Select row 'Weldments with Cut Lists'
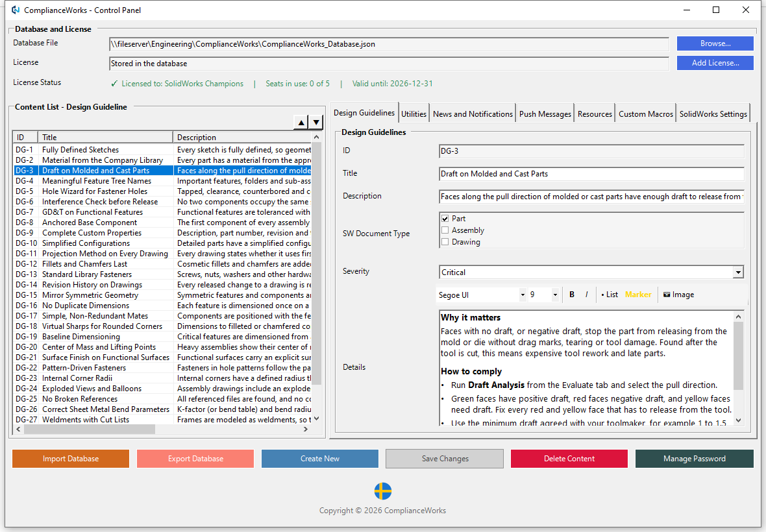 (162, 420)
